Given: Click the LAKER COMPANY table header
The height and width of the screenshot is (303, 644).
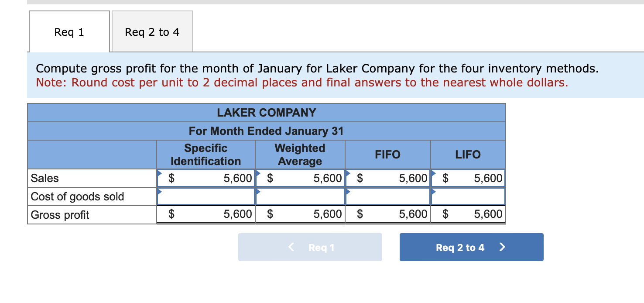Looking at the screenshot, I should point(266,112).
